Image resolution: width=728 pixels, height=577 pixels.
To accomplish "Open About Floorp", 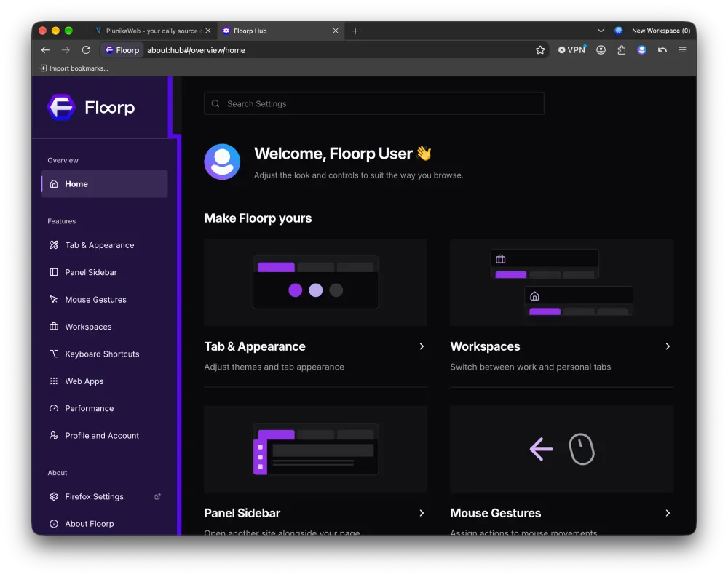I will click(104, 524).
